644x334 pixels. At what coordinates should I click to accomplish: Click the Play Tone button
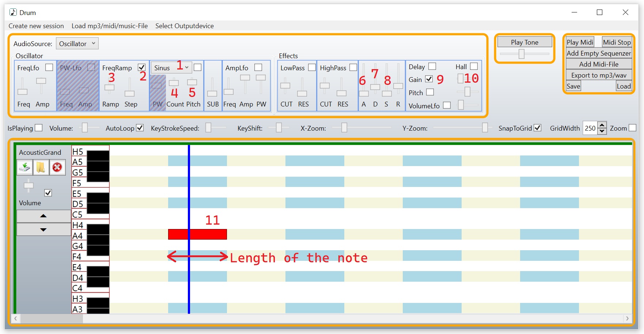coord(524,42)
